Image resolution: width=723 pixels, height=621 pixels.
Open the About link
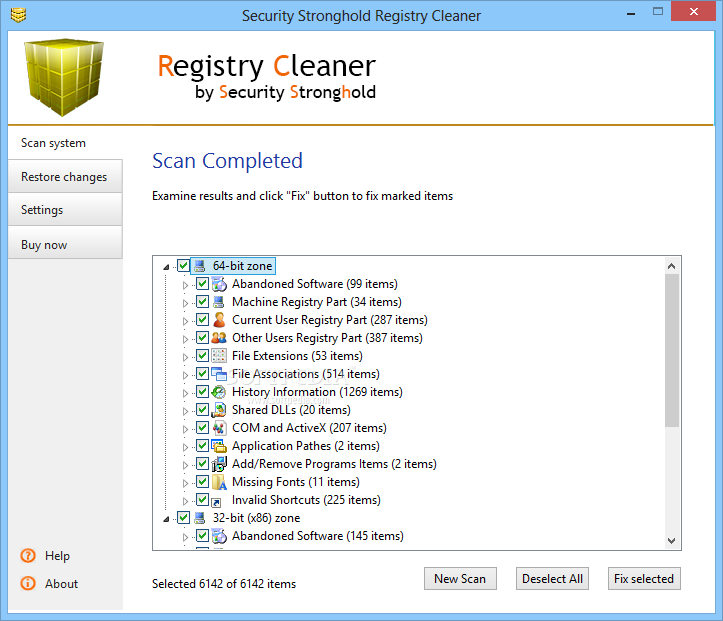pyautogui.click(x=61, y=584)
